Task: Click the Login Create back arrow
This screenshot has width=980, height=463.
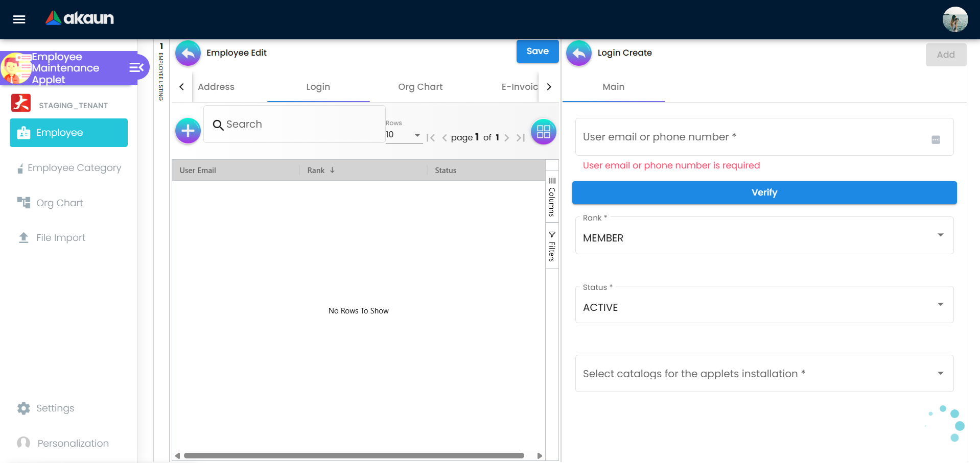Action: (x=579, y=53)
